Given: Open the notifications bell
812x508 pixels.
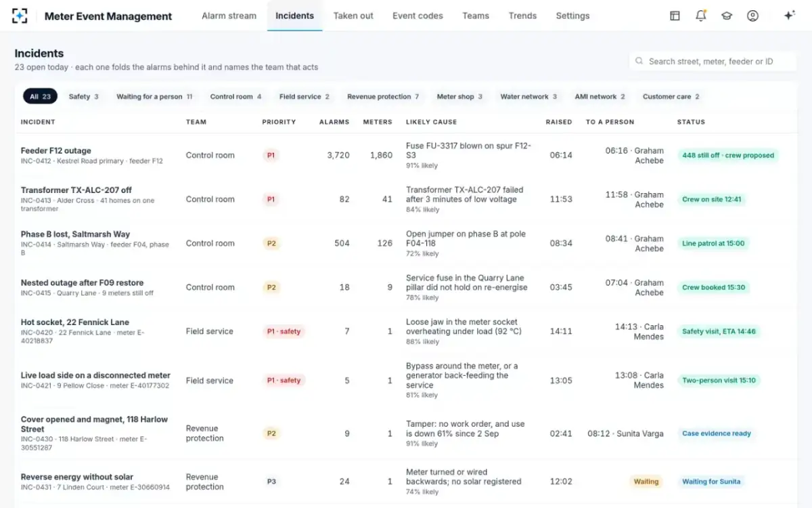Looking at the screenshot, I should [x=701, y=16].
